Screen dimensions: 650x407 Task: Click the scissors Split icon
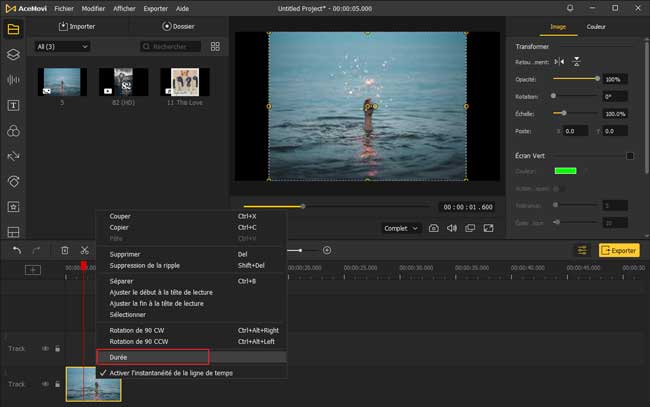click(85, 250)
